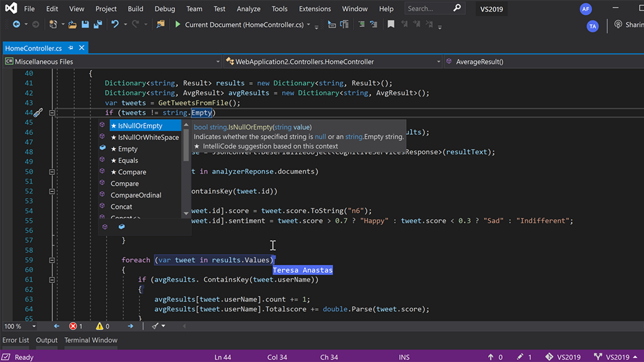Toggle the pin on HomeController.cs tab
The image size is (644, 362).
(x=71, y=48)
